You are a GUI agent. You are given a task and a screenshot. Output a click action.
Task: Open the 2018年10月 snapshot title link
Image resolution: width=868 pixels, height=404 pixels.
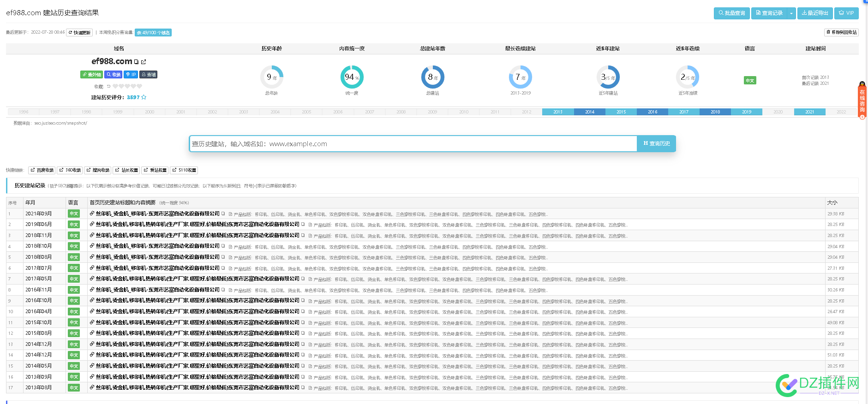pos(157,246)
